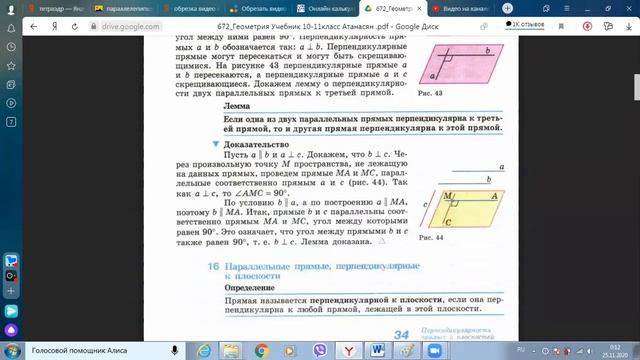Show hidden tray icons arrow
The image size is (640, 360).
tap(533, 351)
